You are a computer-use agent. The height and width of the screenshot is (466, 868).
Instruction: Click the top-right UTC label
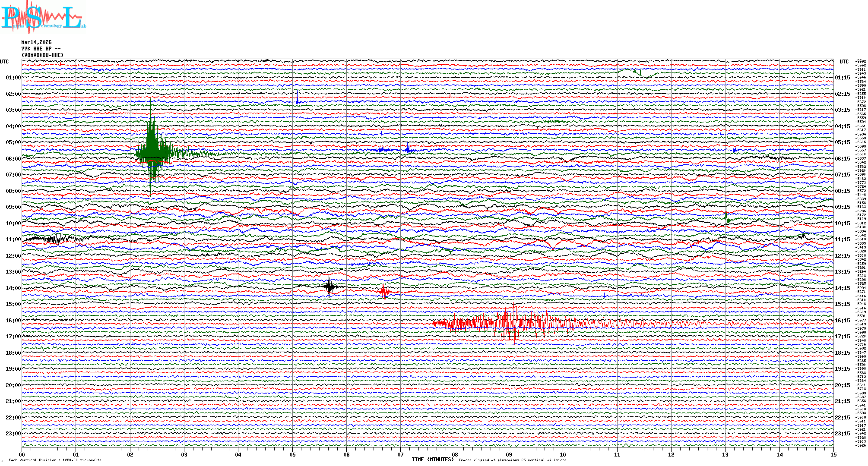[x=844, y=62]
